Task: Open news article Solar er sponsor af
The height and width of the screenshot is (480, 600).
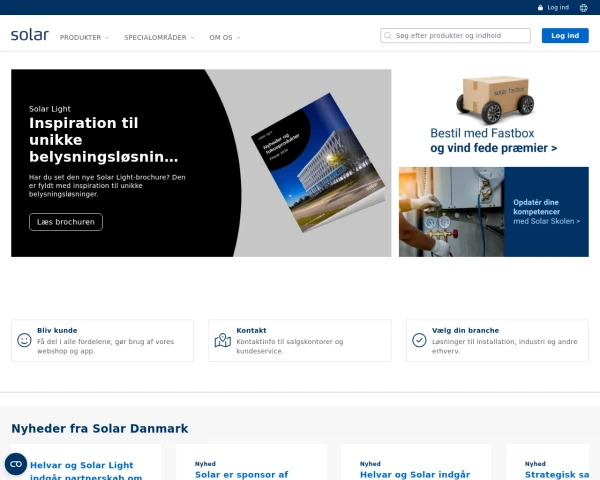Action: (241, 475)
